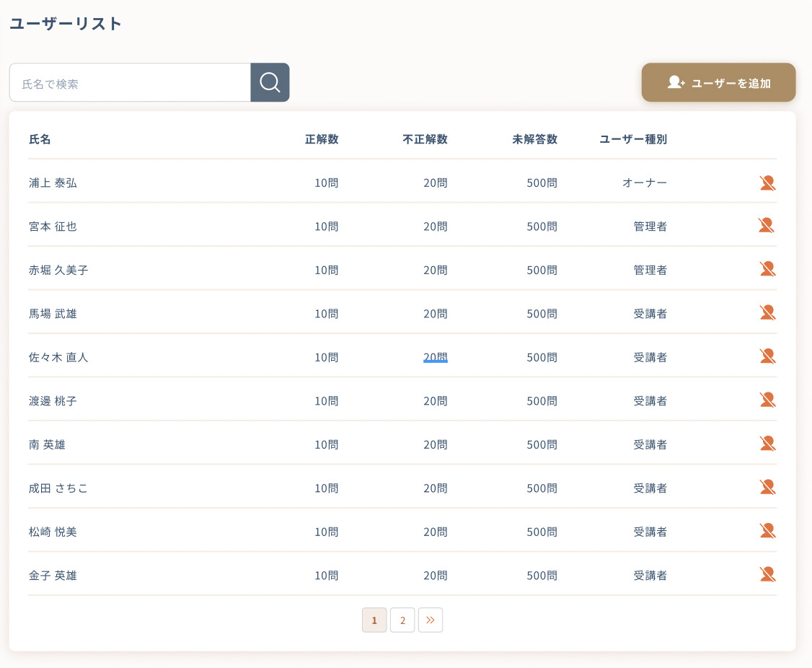Select the name 松崎 悦美

click(53, 532)
